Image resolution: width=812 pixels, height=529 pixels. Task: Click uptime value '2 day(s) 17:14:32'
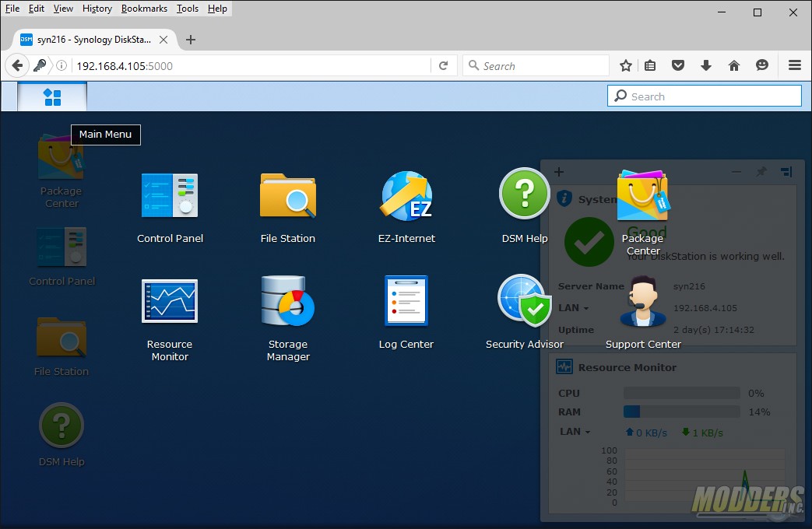point(714,330)
